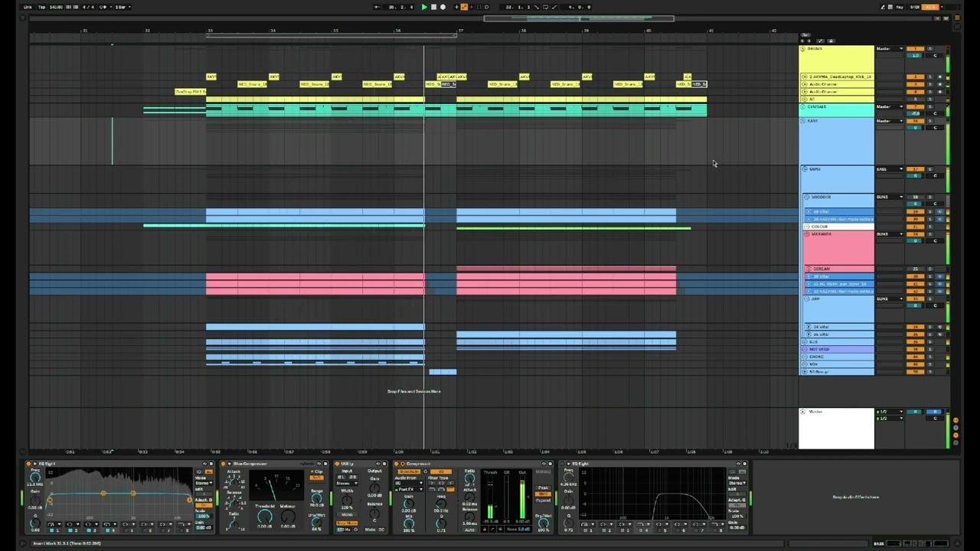Image resolution: width=980 pixels, height=551 pixels.
Task: Select the SCREAM track header
Action: point(840,269)
